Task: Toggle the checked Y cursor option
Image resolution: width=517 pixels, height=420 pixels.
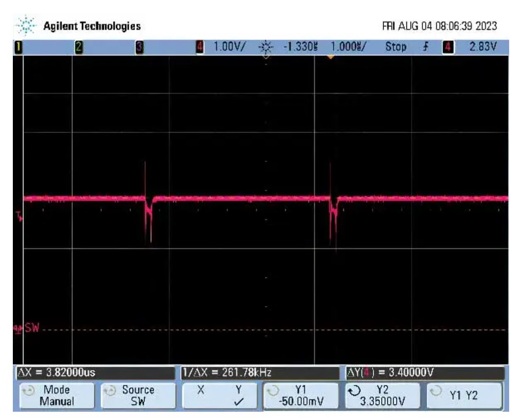Action: tap(239, 396)
